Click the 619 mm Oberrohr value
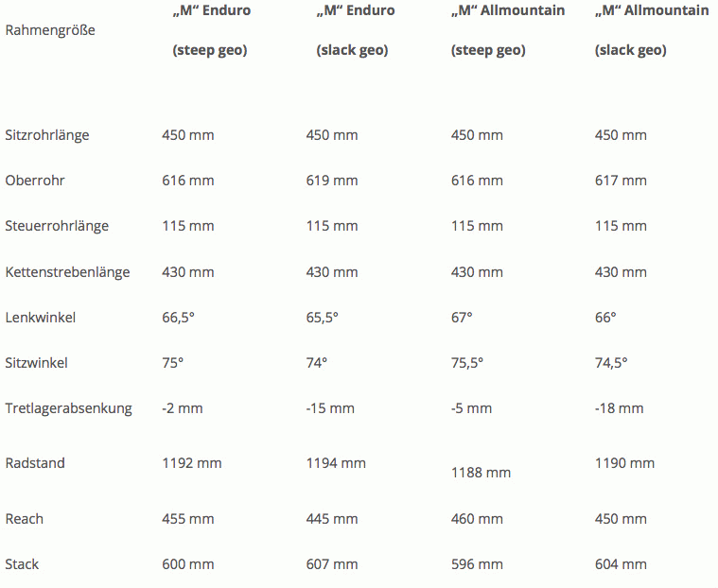The height and width of the screenshot is (588, 718). click(332, 181)
